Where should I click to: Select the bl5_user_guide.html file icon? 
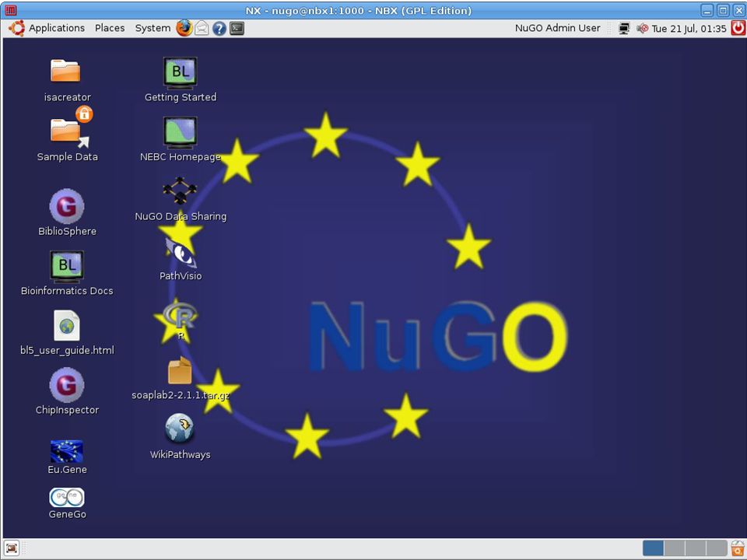point(67,326)
